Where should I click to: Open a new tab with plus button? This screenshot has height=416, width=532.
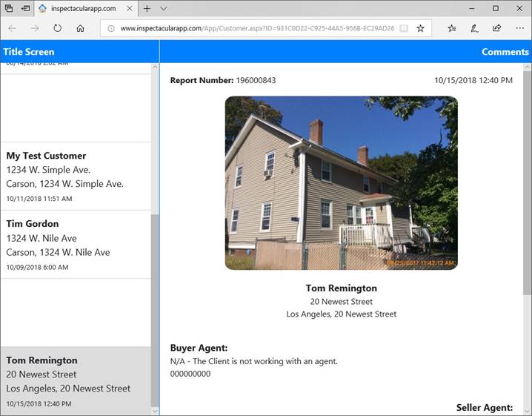pyautogui.click(x=147, y=8)
